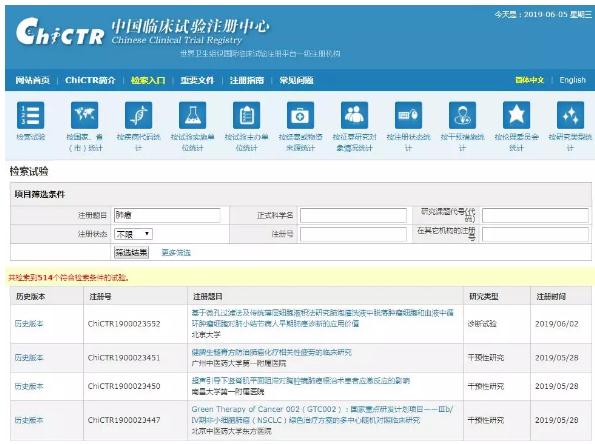This screenshot has height=444, width=595.
Task: Open the star icon for ethics committee statistics
Action: tap(516, 115)
